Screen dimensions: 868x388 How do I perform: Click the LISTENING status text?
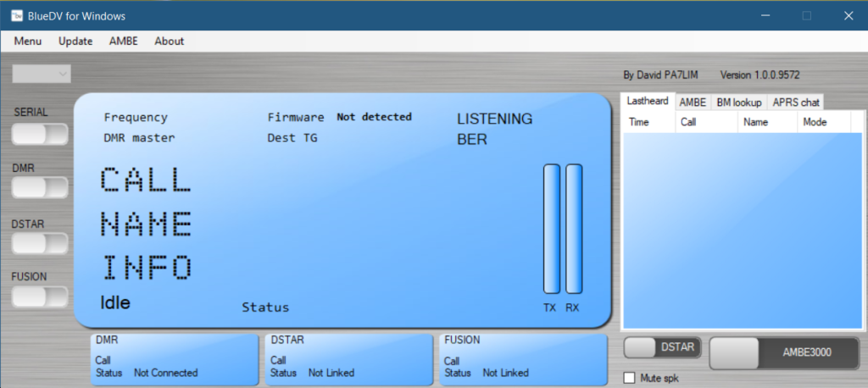point(494,119)
